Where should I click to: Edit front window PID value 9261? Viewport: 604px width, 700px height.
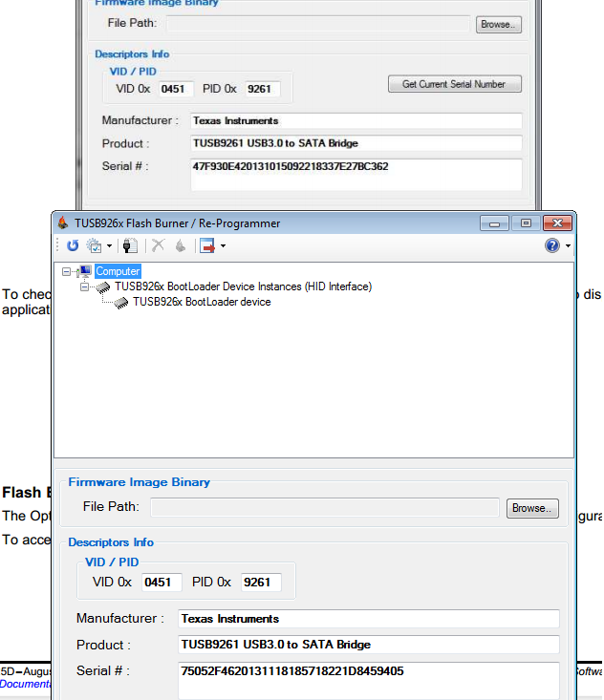261,583
